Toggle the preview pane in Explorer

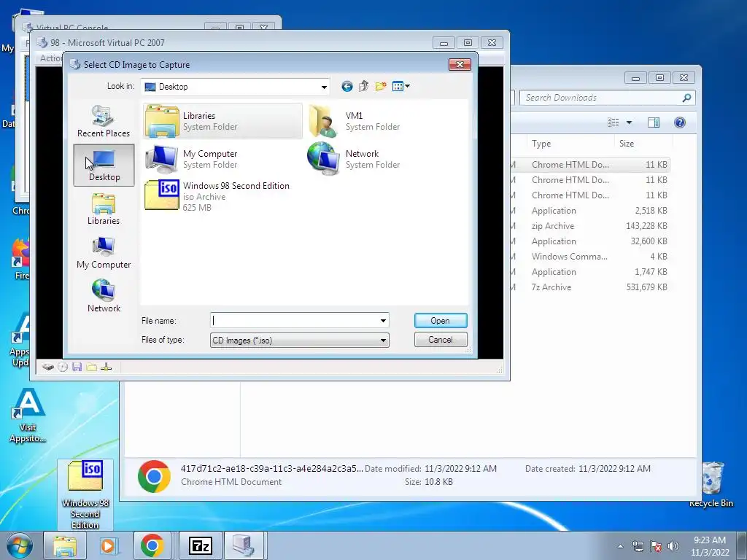pos(653,122)
